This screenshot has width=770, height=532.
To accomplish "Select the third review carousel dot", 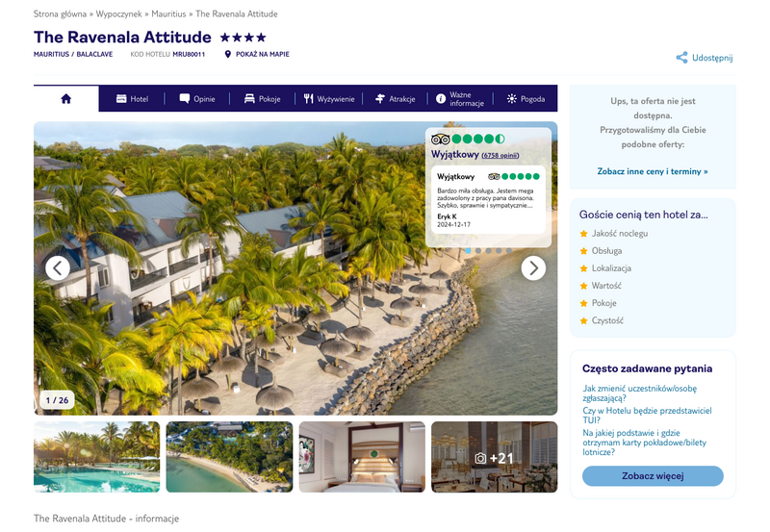I will (x=489, y=250).
